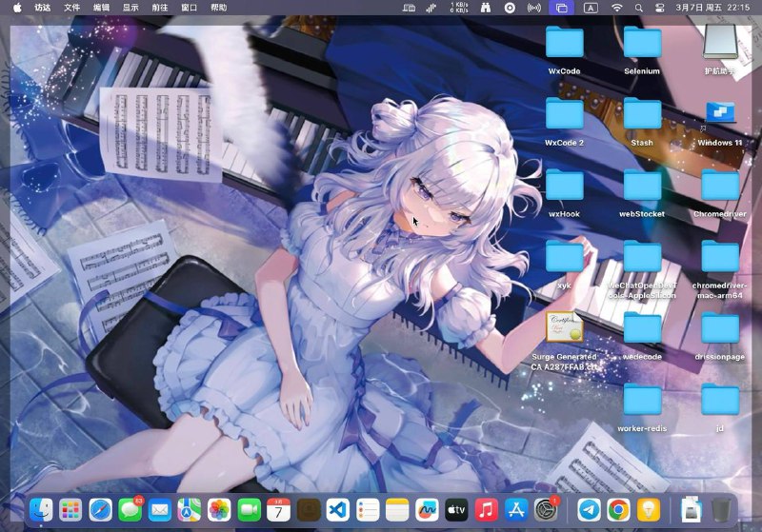This screenshot has width=762, height=532.
Task: Select the wxHook folder
Action: (x=564, y=185)
